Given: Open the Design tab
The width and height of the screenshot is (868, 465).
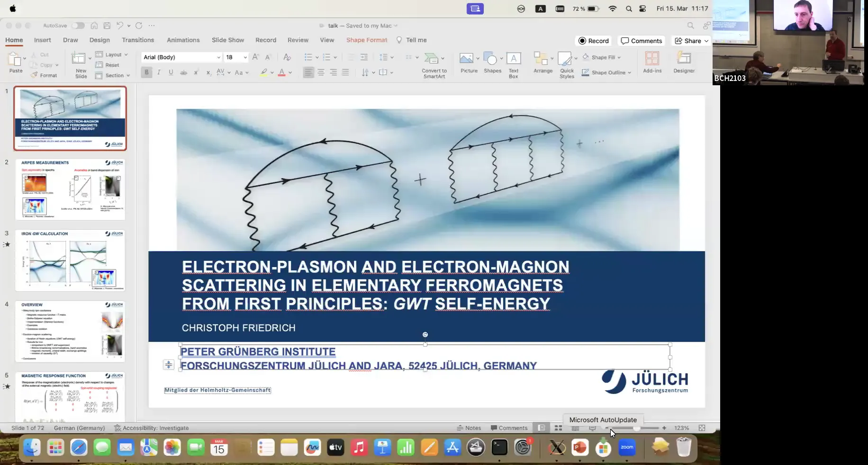Looking at the screenshot, I should 99,40.
